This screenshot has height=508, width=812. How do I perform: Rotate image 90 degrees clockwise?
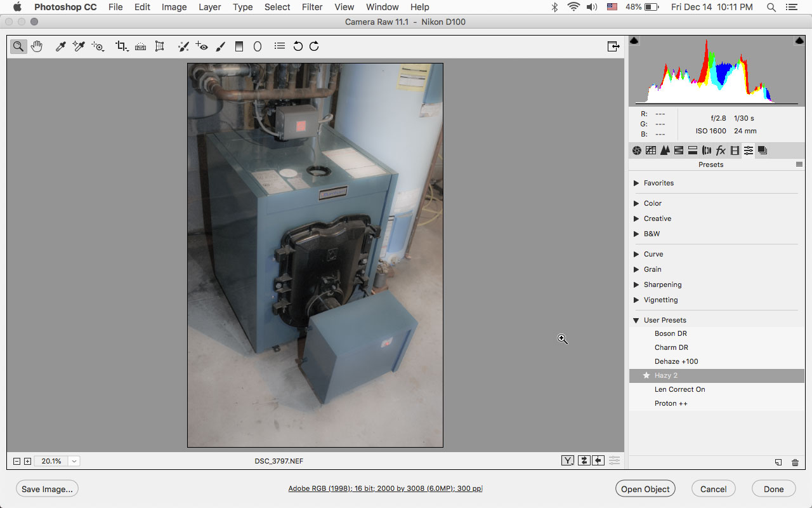pyautogui.click(x=314, y=46)
